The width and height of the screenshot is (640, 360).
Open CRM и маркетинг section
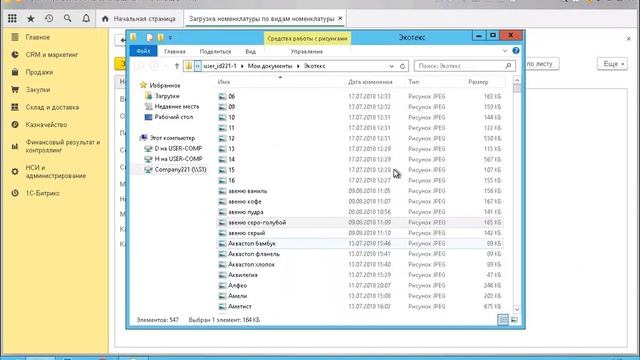point(52,55)
